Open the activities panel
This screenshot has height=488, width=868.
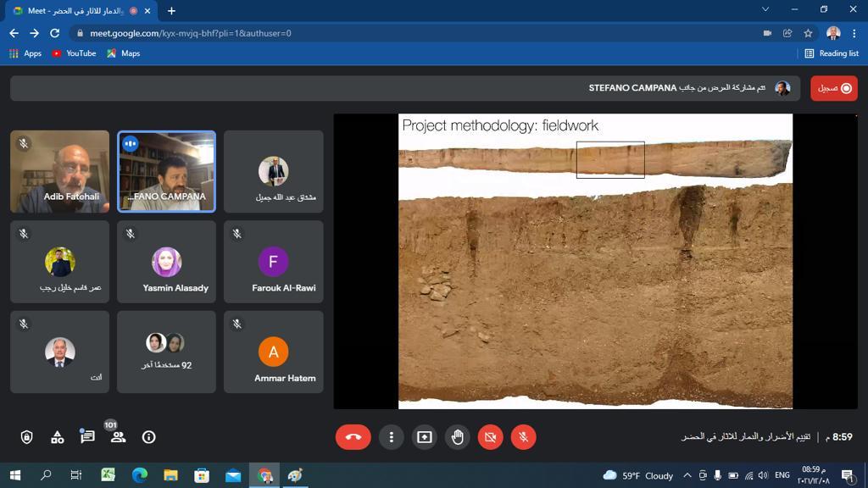58,437
